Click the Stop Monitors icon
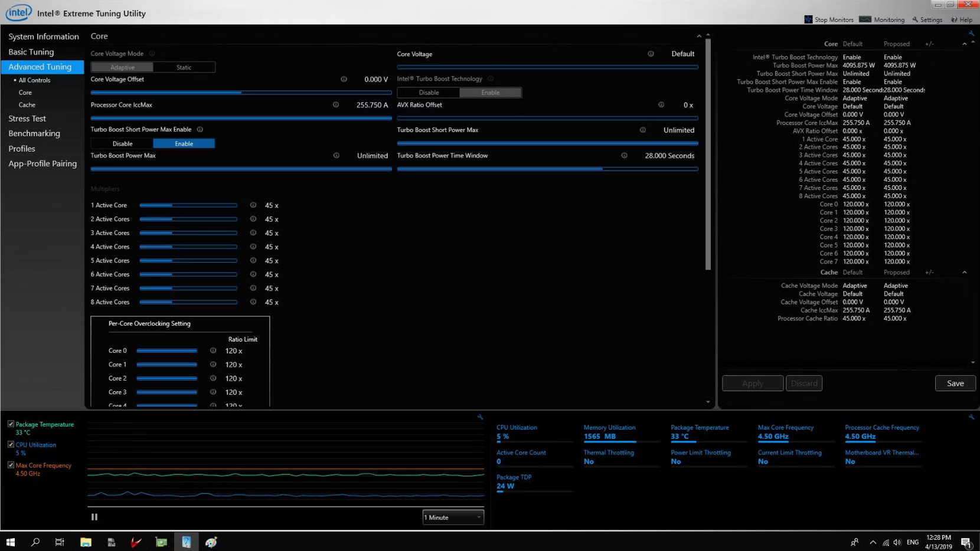 click(x=808, y=19)
